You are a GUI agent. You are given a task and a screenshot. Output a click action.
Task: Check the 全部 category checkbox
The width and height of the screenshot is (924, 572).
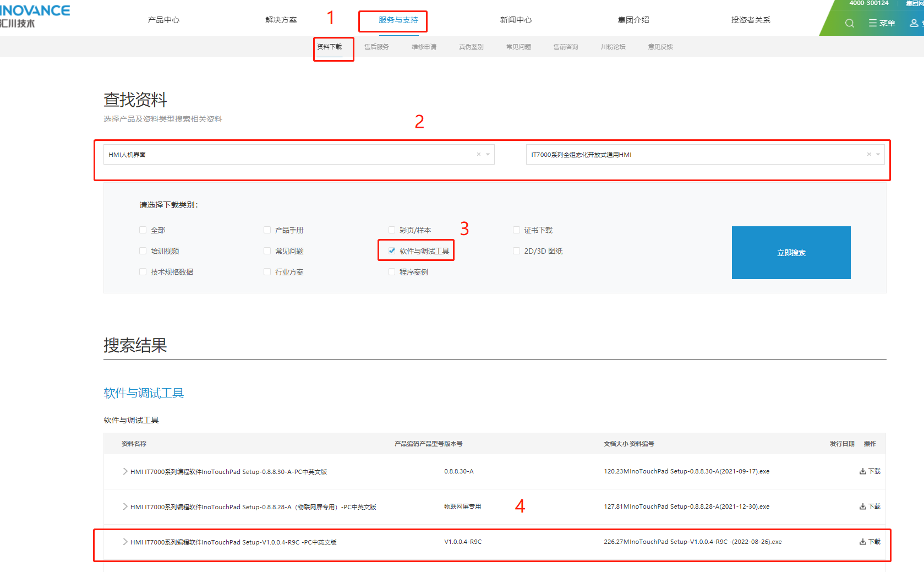coord(143,230)
